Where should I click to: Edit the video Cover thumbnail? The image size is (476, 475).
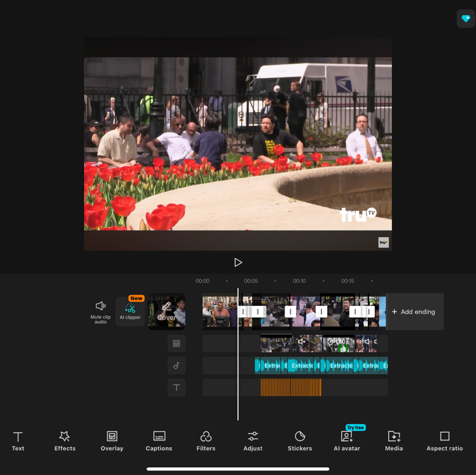click(166, 312)
